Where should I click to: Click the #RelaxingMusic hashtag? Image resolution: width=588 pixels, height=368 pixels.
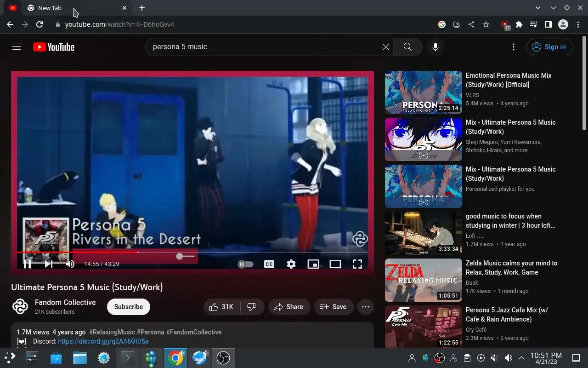click(x=112, y=332)
